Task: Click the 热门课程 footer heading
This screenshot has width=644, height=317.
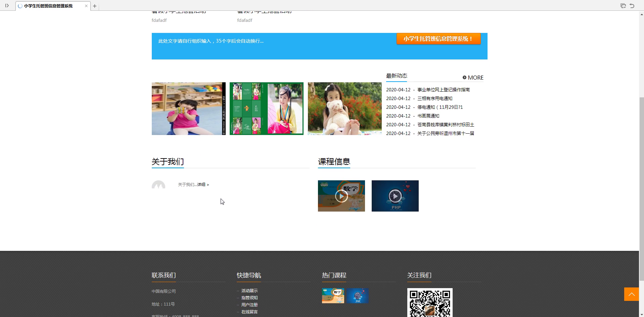Action: coord(334,275)
